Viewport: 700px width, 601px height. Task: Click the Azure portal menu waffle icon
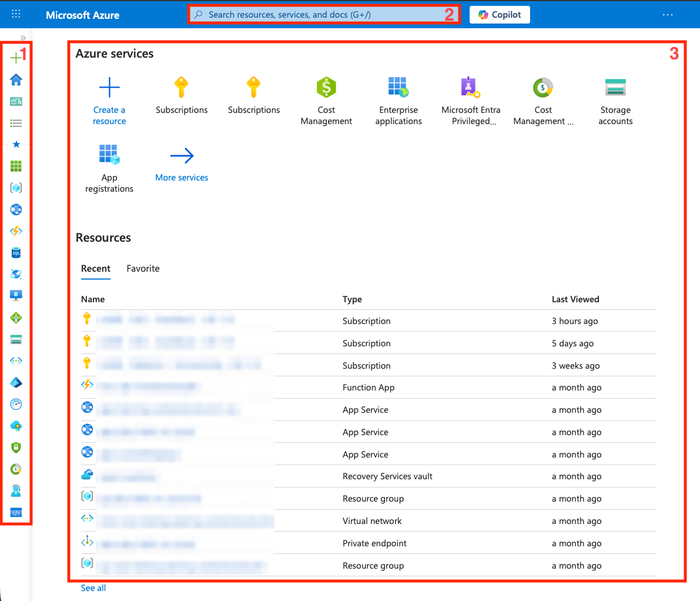(x=16, y=14)
